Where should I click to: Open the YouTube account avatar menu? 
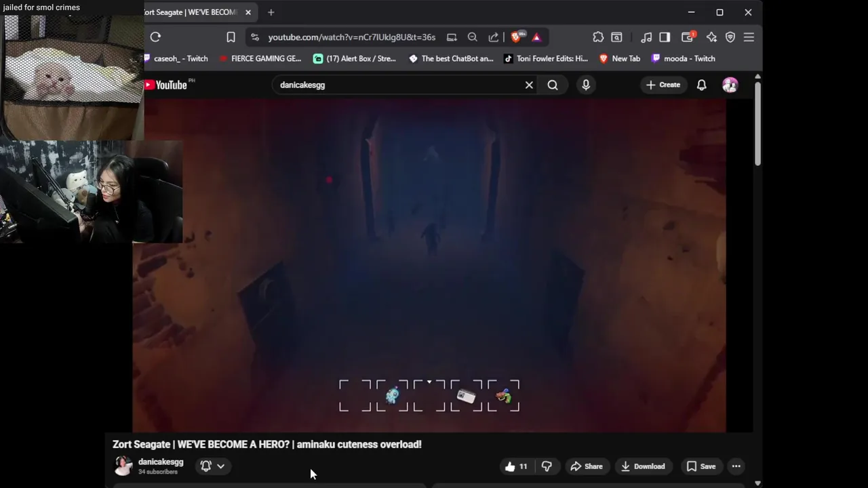pos(730,85)
